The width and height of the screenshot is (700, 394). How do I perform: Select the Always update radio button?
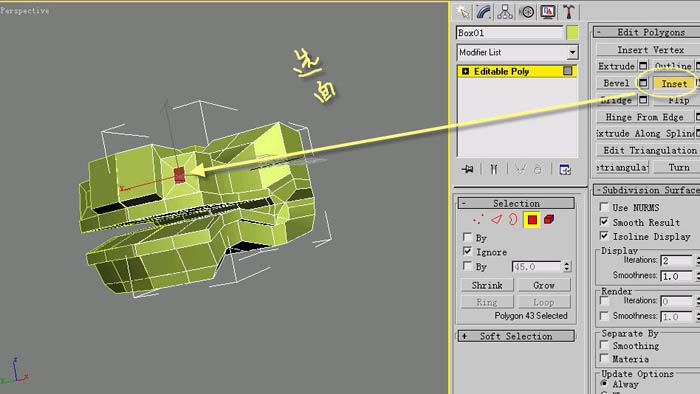[604, 383]
